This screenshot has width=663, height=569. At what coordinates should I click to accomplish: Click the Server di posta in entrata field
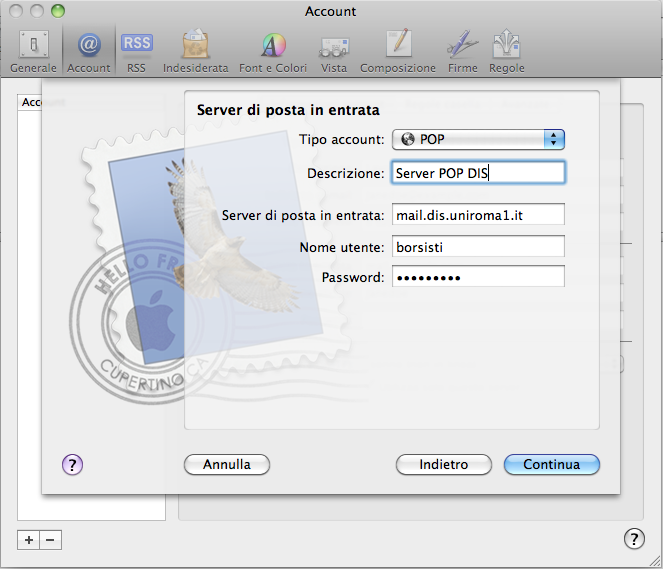coord(478,215)
